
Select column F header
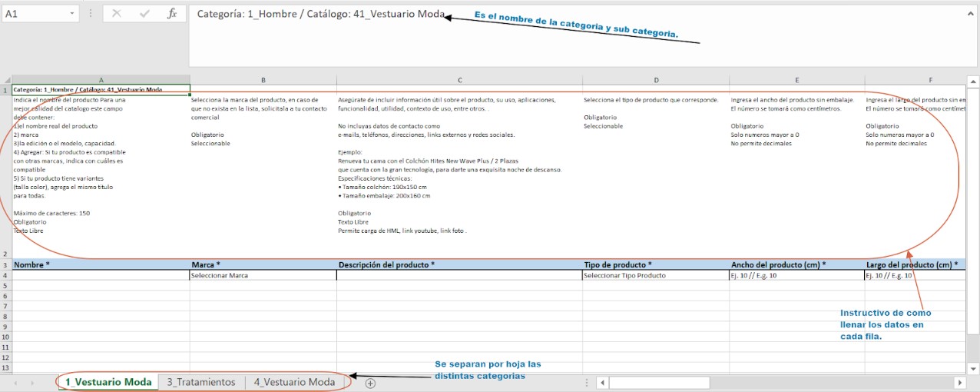click(x=915, y=80)
